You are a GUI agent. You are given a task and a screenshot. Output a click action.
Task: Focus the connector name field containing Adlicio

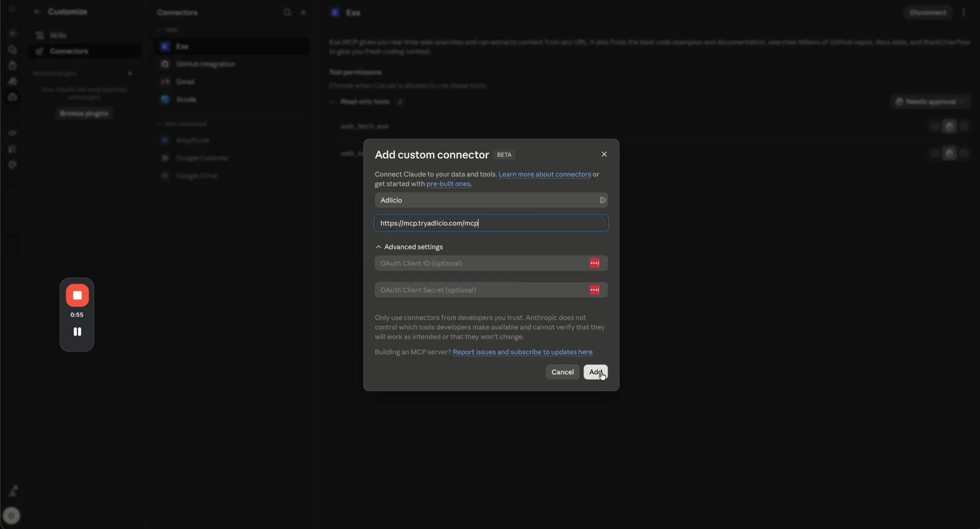[491, 200]
